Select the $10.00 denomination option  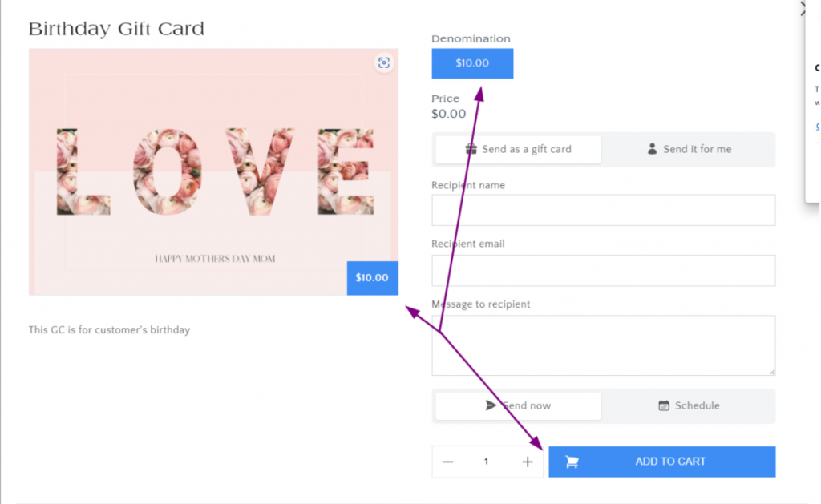pos(472,63)
